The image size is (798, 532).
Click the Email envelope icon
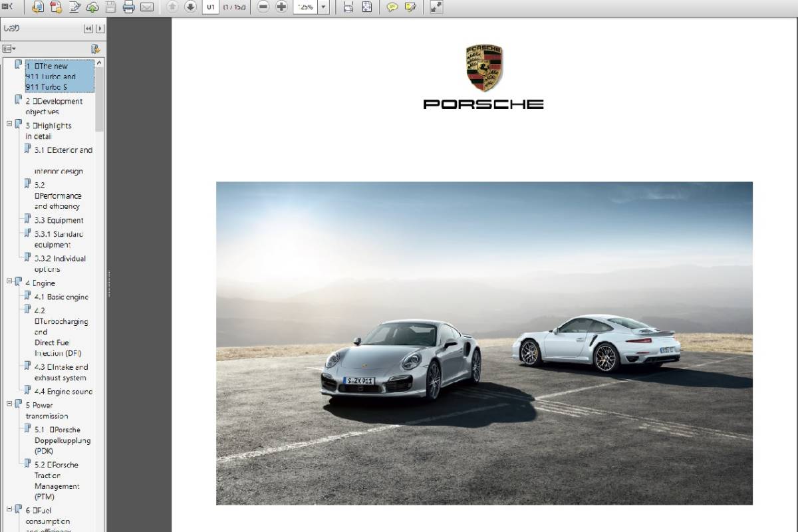coord(147,7)
